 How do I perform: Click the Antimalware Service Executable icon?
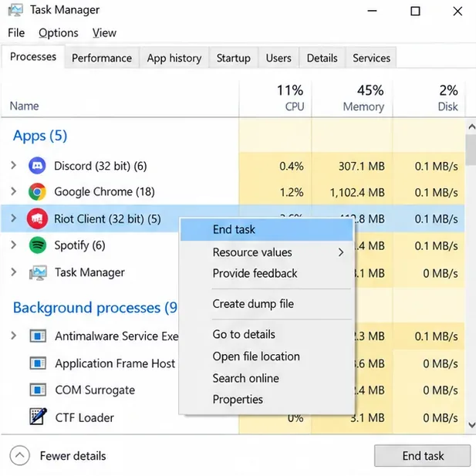click(38, 336)
